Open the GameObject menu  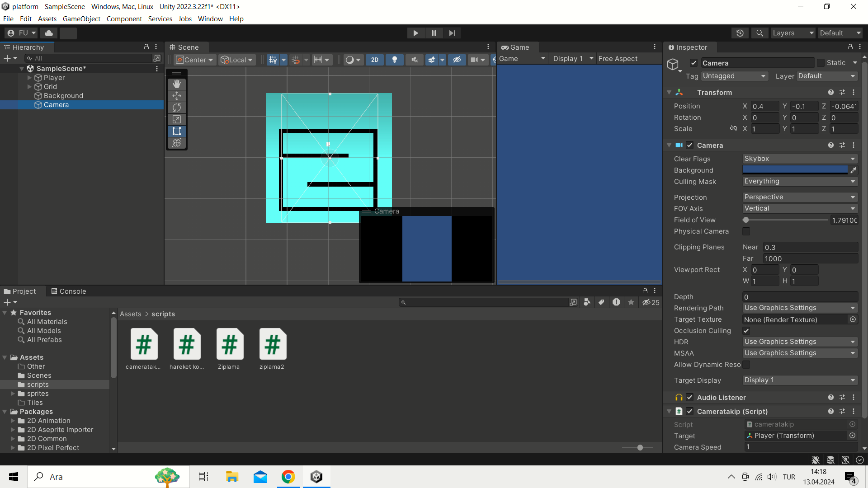[x=81, y=19]
